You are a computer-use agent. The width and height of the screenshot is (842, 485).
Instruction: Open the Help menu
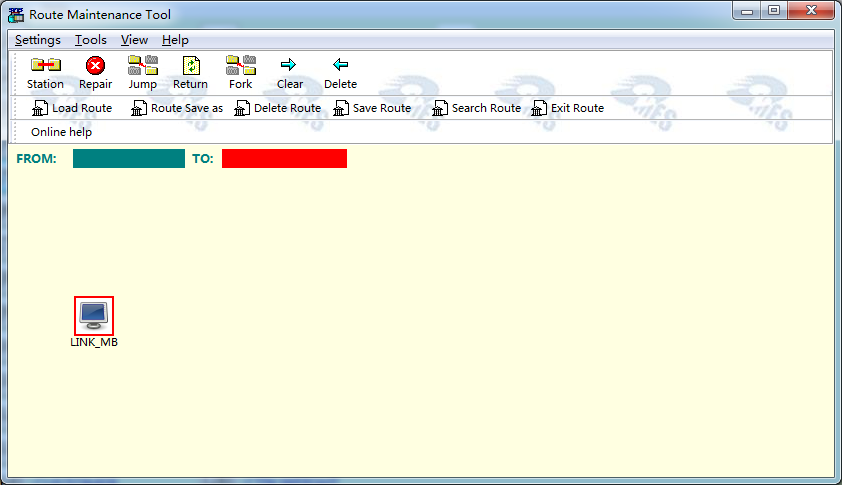click(x=175, y=40)
